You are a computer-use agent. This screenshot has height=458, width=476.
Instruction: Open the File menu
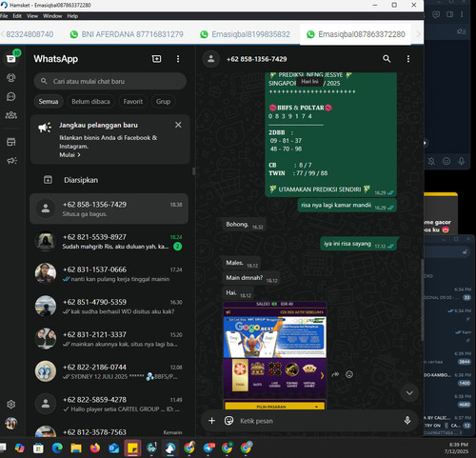point(4,16)
